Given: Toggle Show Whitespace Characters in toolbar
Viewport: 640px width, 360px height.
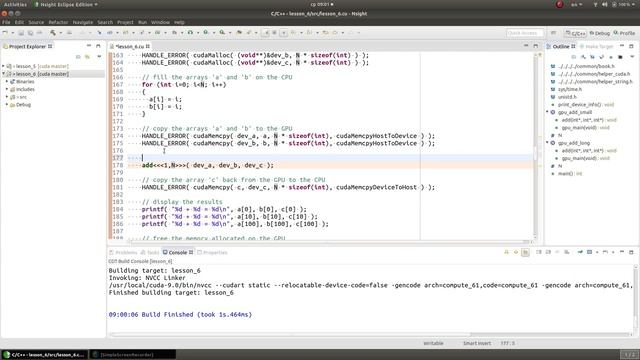Looking at the screenshot, I should pyautogui.click(x=283, y=33).
